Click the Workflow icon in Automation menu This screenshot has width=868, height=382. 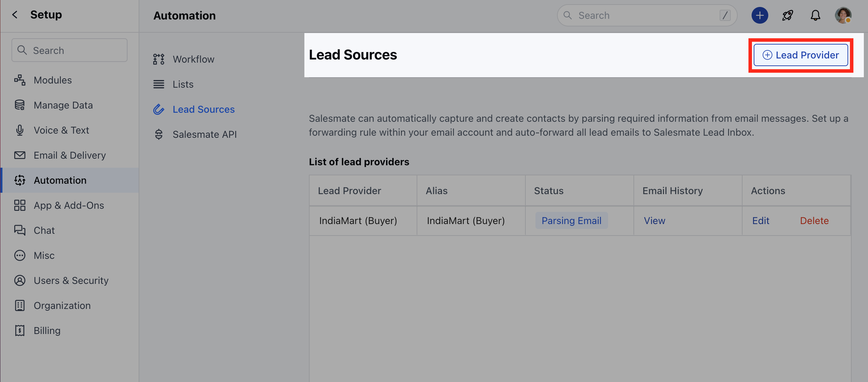pyautogui.click(x=159, y=59)
